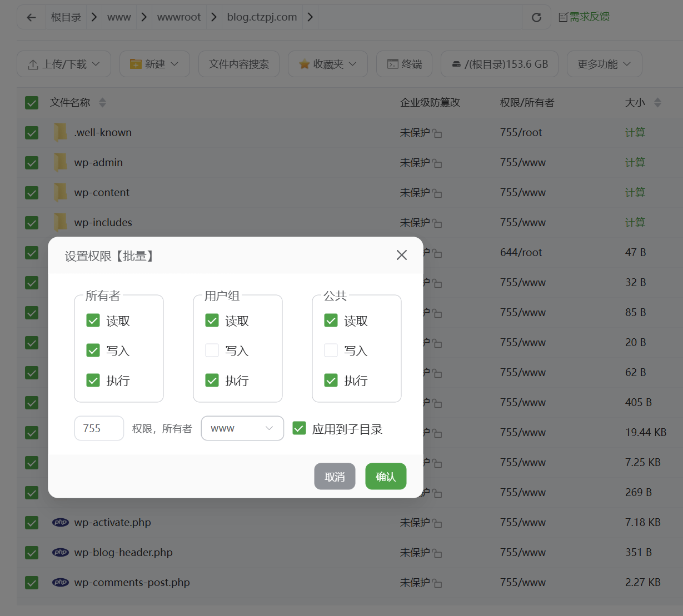Uncheck apply to subdirectories option
This screenshot has width=683, height=616.
pos(299,428)
